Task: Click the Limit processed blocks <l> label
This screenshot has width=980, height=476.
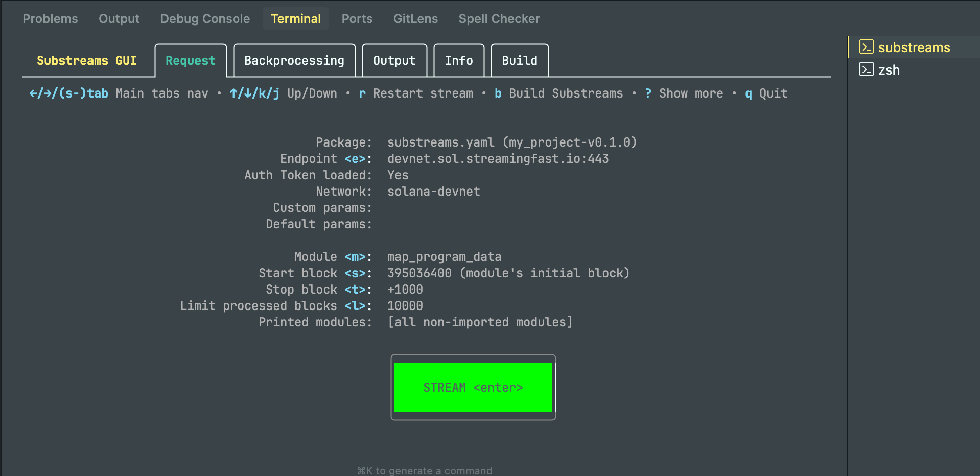Action: point(276,306)
